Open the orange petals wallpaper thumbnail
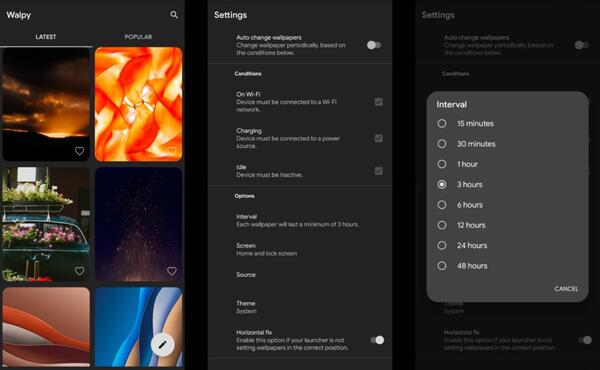The height and width of the screenshot is (370, 600). [139, 104]
